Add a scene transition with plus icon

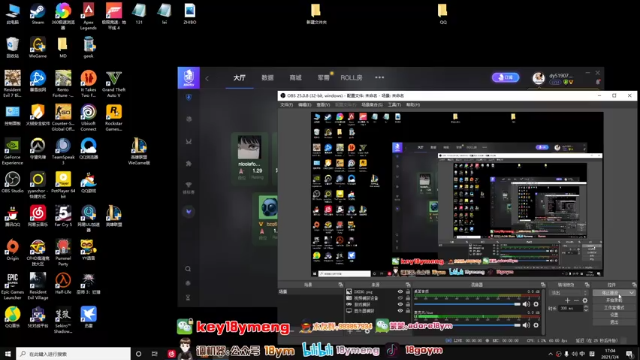[x=567, y=300]
